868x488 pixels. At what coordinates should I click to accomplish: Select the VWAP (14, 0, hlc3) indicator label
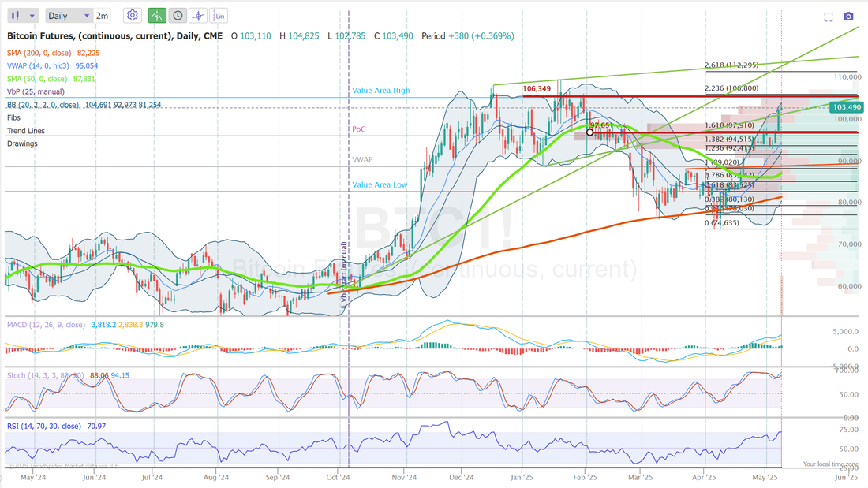point(38,66)
